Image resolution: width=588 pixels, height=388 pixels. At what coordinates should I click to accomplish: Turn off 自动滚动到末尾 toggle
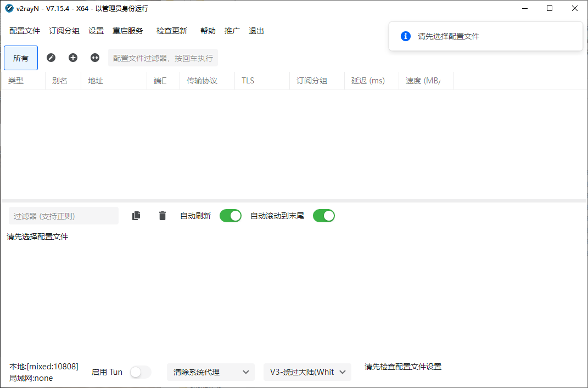[x=324, y=216]
